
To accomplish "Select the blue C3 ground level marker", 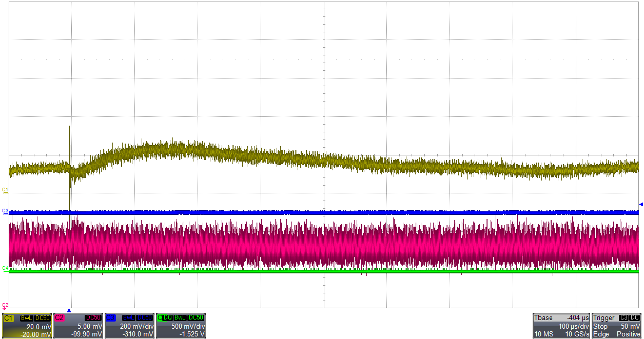I will tap(5, 211).
